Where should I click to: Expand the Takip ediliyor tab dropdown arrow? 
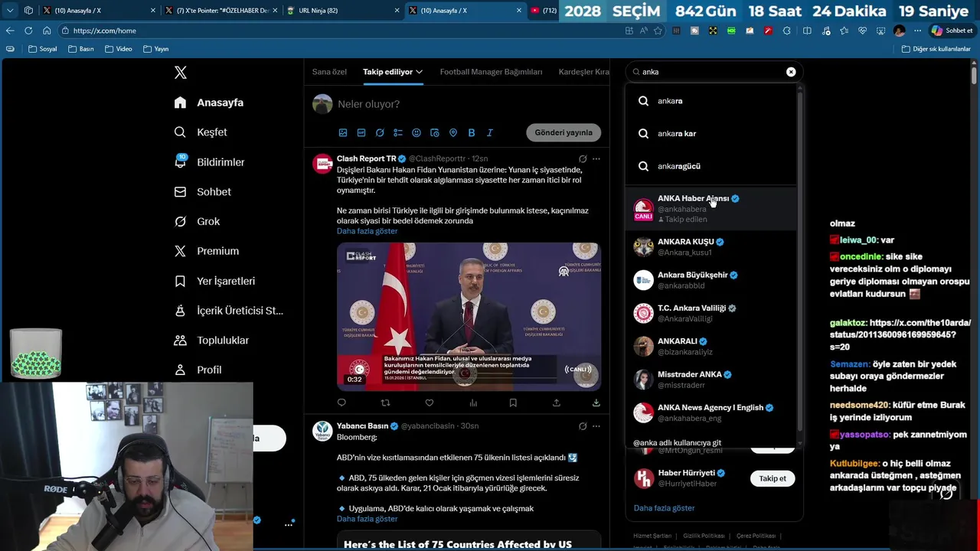tap(419, 72)
